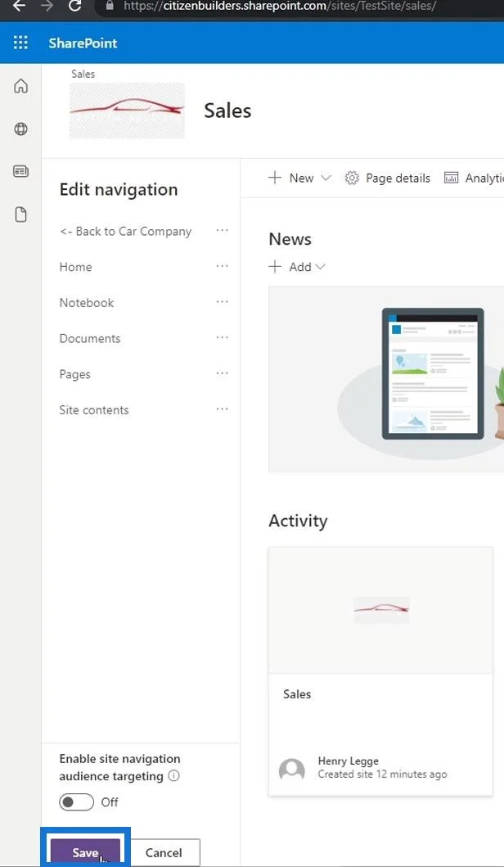Image resolution: width=504 pixels, height=867 pixels.
Task: Open the ellipsis menu for Pages
Action: pos(223,373)
